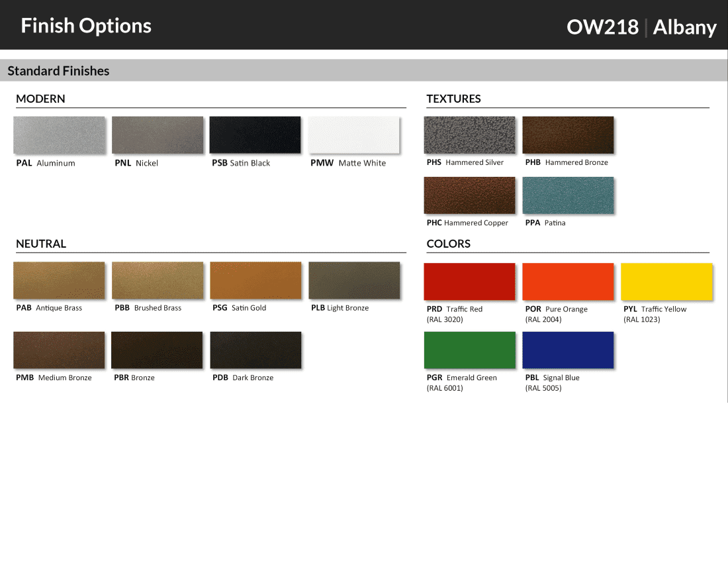This screenshot has height=563, width=728.
Task: Pick the Medium Bronze PMB swatch
Action: 59,350
